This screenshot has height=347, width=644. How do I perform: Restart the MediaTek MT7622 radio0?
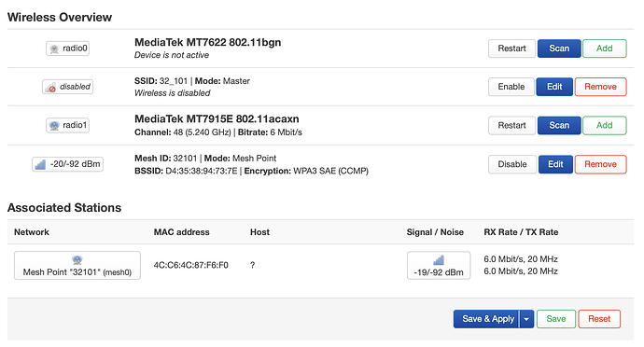coord(511,49)
